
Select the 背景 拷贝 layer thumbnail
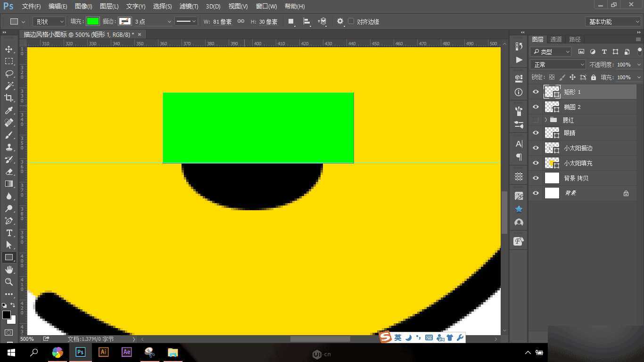(x=552, y=178)
